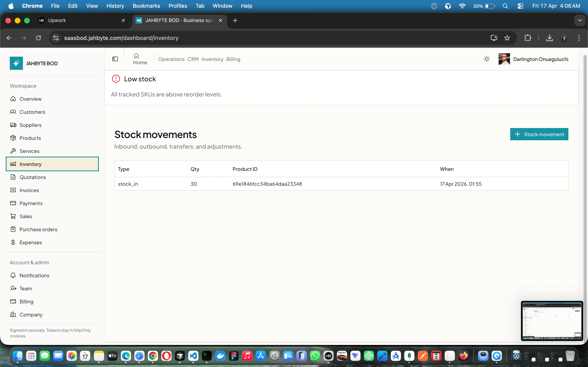Viewport: 588px width, 367px height.
Task: Toggle light/dark theme with the sun icon
Action: pos(487,59)
